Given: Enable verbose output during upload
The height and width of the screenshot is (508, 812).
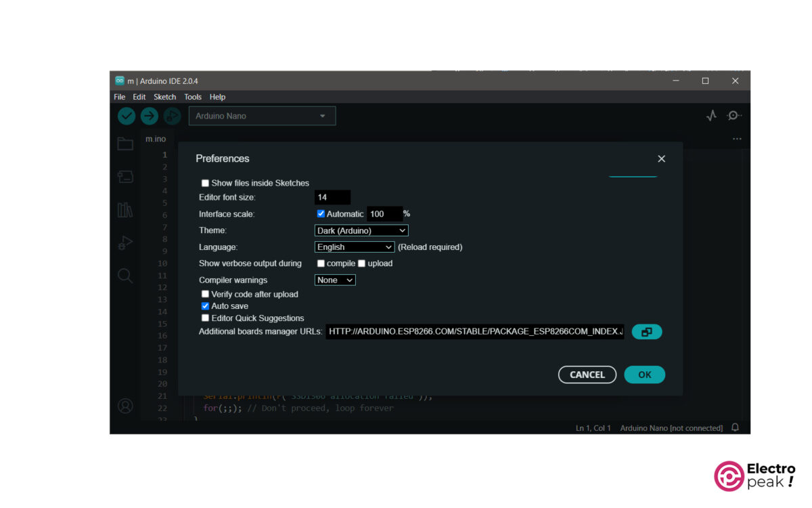Looking at the screenshot, I should coord(362,263).
